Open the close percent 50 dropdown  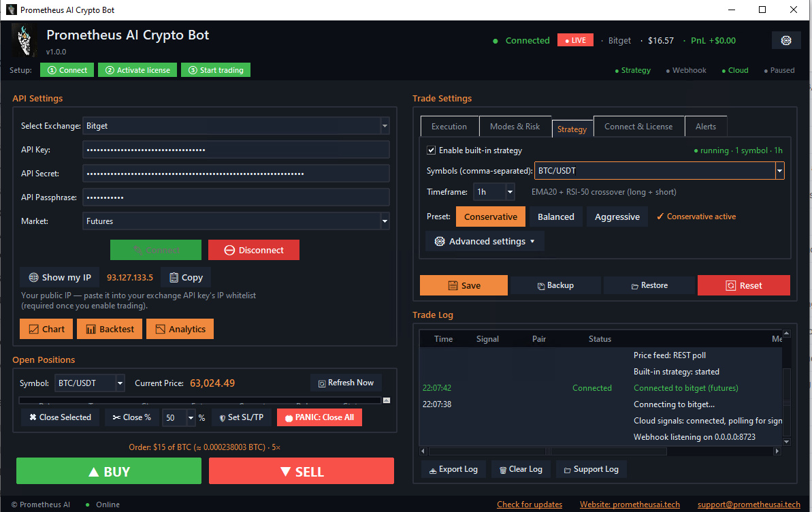(x=191, y=417)
